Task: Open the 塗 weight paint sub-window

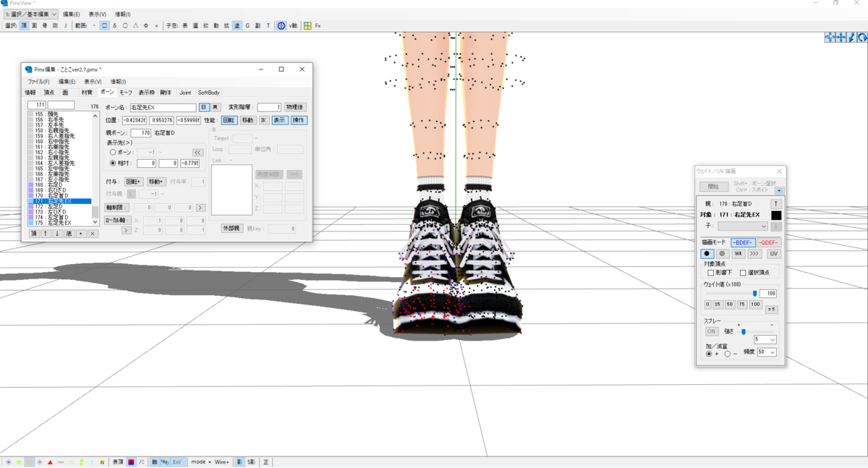Action: point(237,25)
